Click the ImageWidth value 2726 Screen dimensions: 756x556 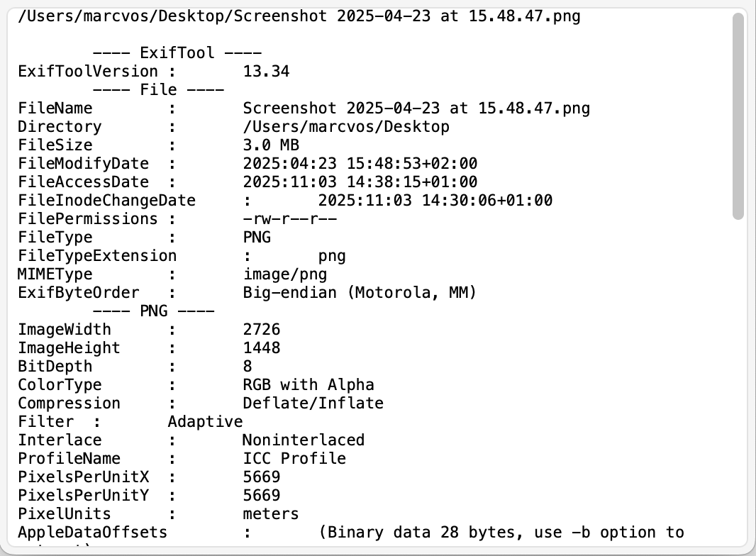pyautogui.click(x=261, y=330)
